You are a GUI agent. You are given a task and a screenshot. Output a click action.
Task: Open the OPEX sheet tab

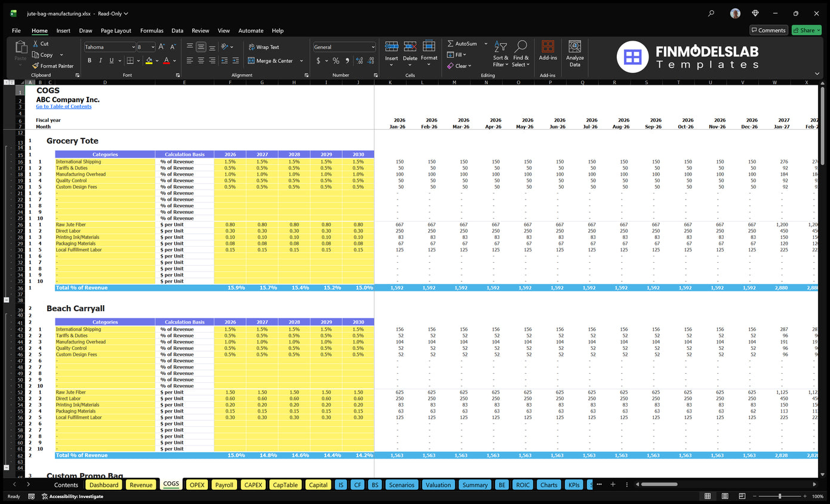[x=196, y=485]
